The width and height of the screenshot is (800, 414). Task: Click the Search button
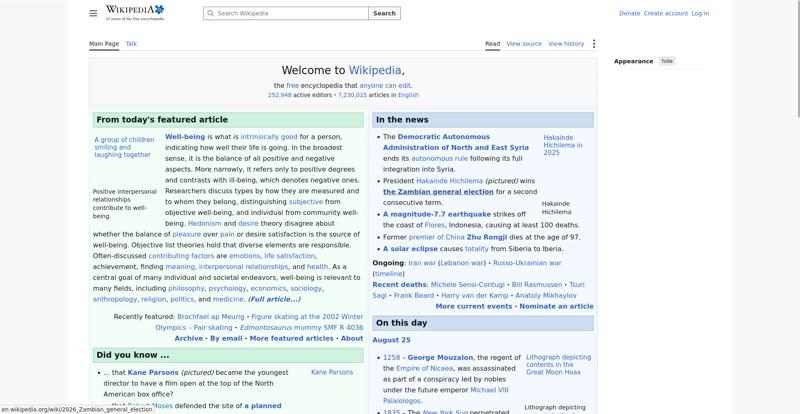[x=384, y=13]
